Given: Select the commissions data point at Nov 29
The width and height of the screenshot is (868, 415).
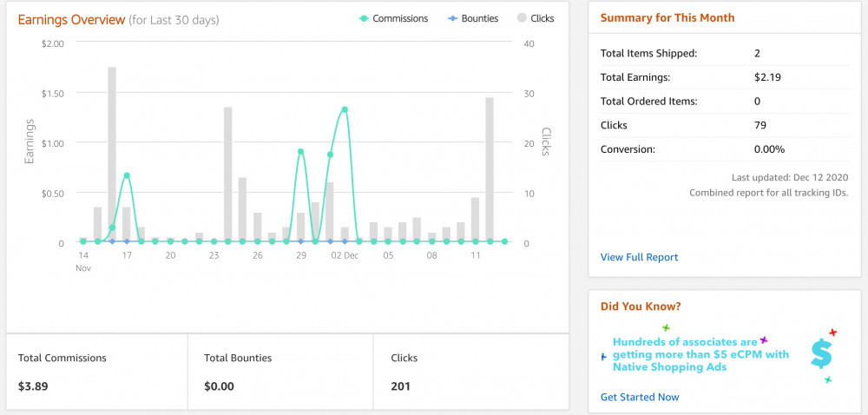Looking at the screenshot, I should coord(300,152).
